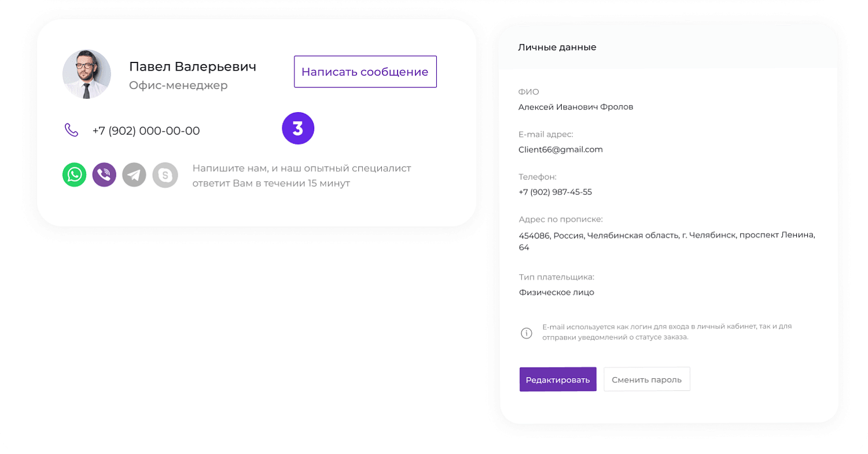
Task: Call the number +7 (902) 000-00-00
Action: 146,131
